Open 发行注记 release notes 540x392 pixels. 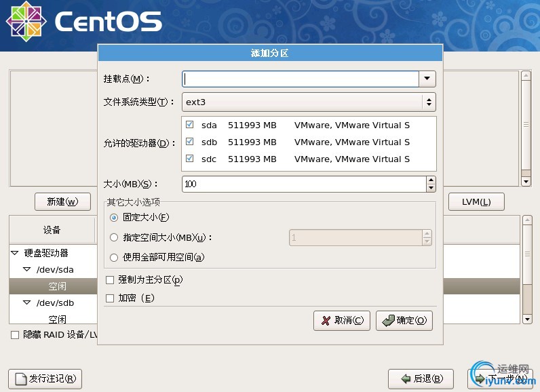(45, 379)
